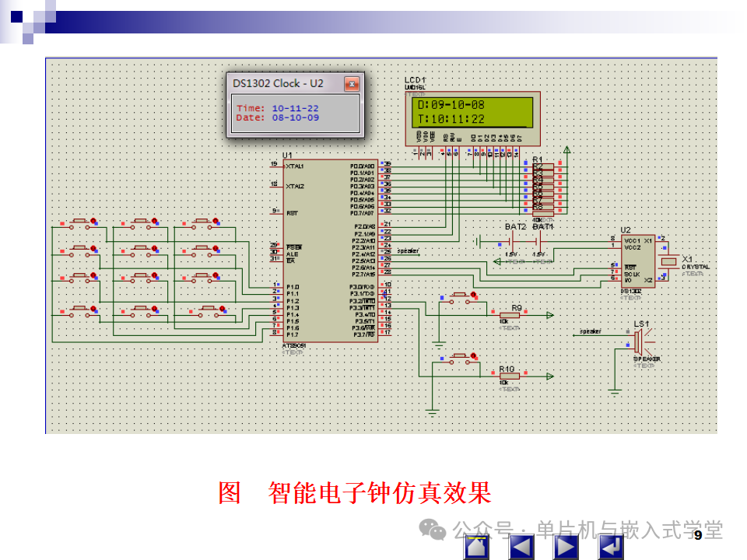Select the U2 DS1302 clock chip
Image resolution: width=747 pixels, height=560 pixels.
click(x=638, y=261)
